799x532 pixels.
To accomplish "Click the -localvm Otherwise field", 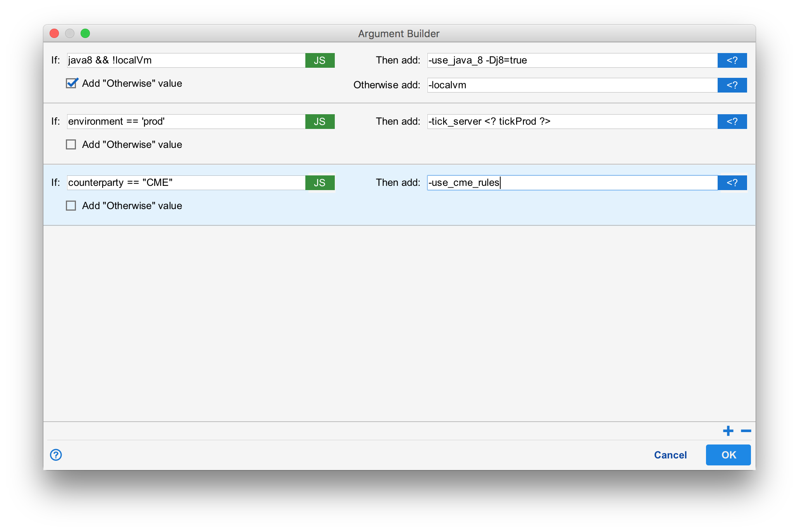I will pyautogui.click(x=562, y=85).
